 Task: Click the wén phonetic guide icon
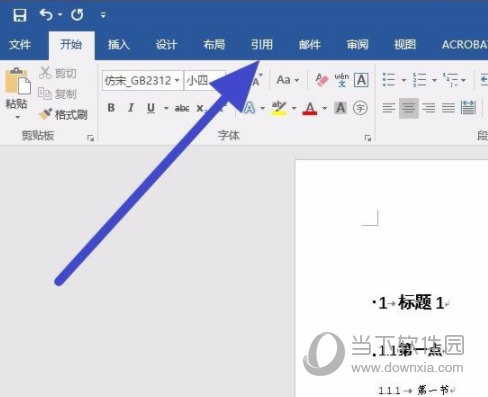342,80
